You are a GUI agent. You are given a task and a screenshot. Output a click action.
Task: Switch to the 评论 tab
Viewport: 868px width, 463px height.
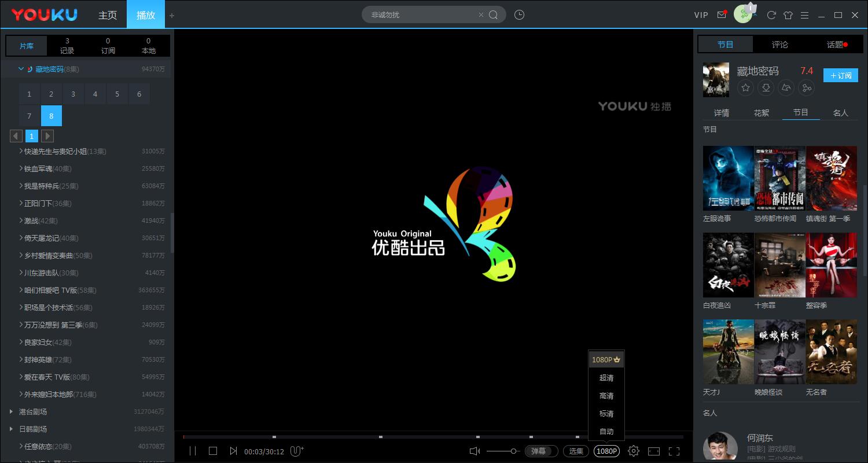780,44
